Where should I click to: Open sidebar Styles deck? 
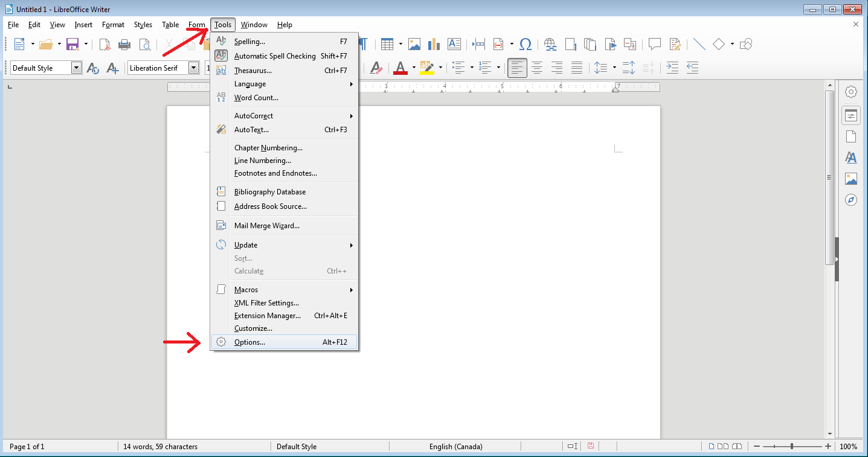coord(851,158)
